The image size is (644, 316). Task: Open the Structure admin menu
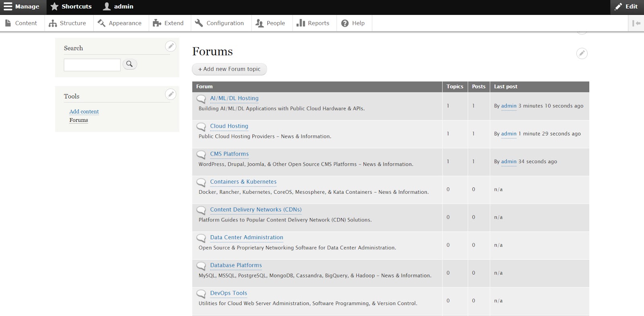click(68, 23)
